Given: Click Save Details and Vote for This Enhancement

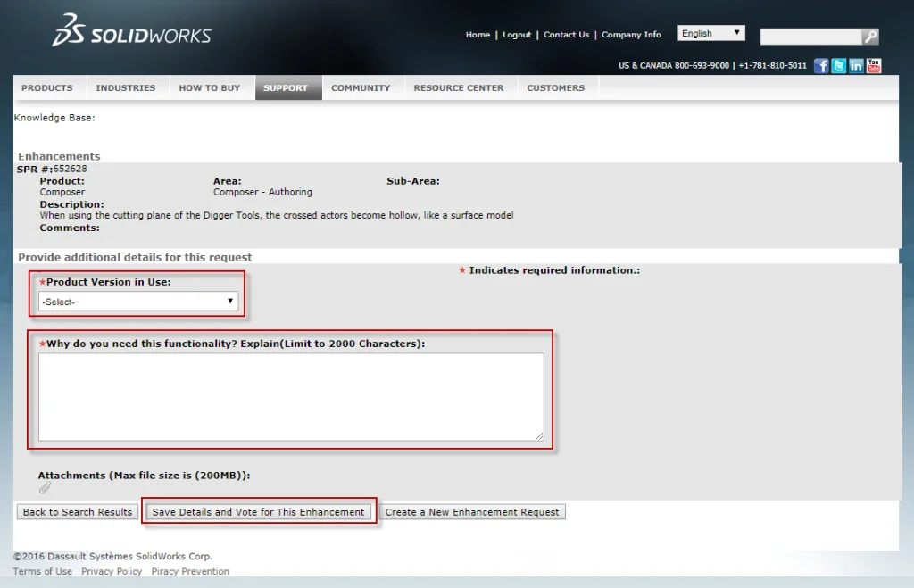Looking at the screenshot, I should click(258, 511).
